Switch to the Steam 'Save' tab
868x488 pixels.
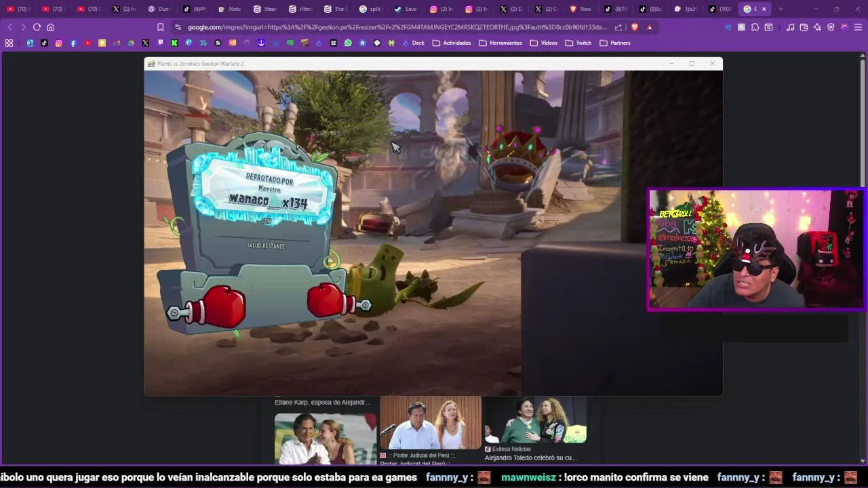point(406,9)
